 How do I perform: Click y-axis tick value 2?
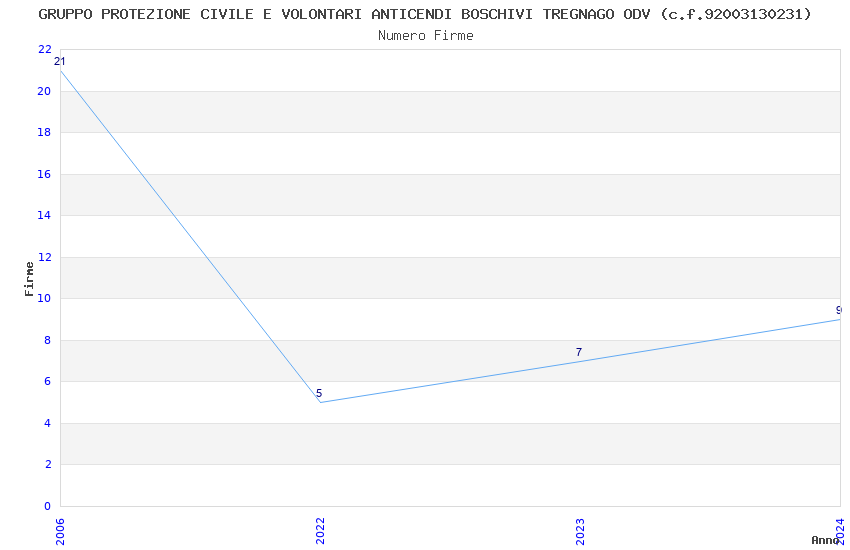[48, 464]
